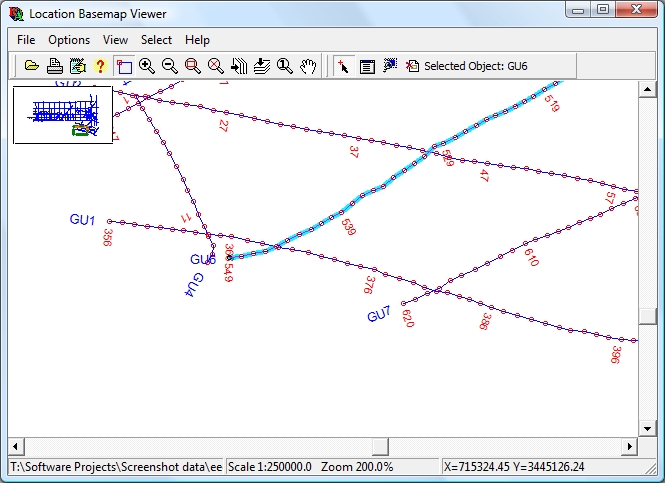Click the vertical scrollbar down arrow

point(647,428)
